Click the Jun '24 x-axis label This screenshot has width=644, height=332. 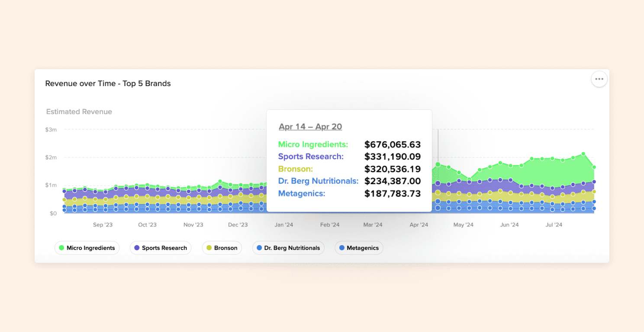pyautogui.click(x=509, y=225)
